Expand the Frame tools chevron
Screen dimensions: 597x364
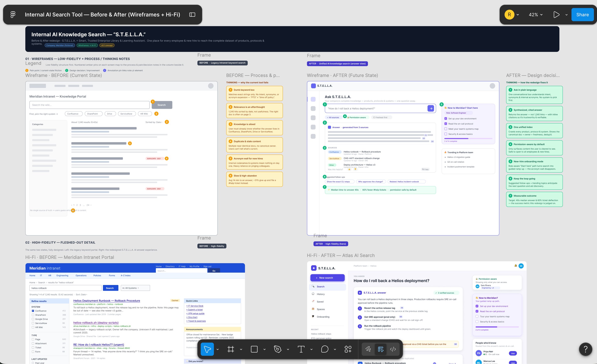coord(241,349)
